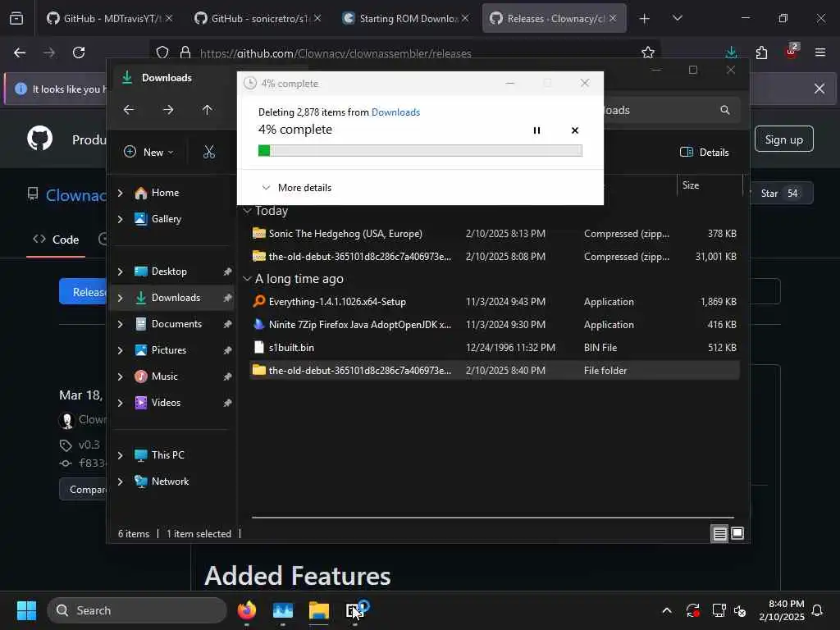Open Desktop in the navigation pane

(169, 271)
